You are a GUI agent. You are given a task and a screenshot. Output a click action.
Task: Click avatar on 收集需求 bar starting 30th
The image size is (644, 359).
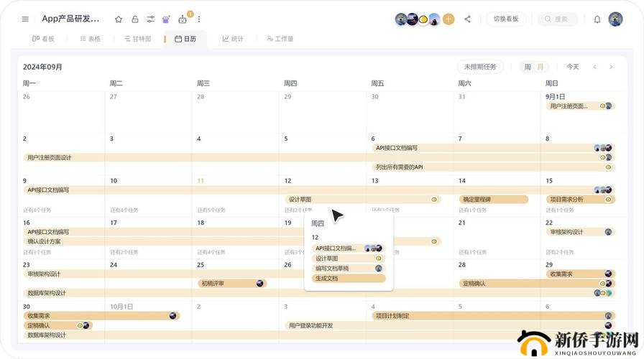point(173,316)
